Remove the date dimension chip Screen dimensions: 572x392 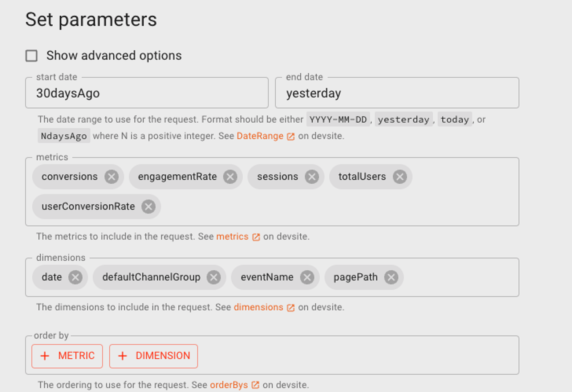tap(75, 277)
